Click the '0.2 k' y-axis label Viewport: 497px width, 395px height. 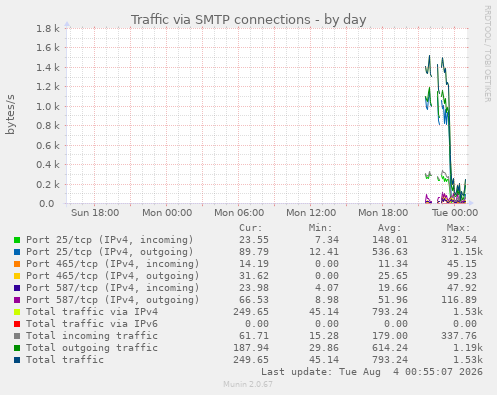(48, 184)
